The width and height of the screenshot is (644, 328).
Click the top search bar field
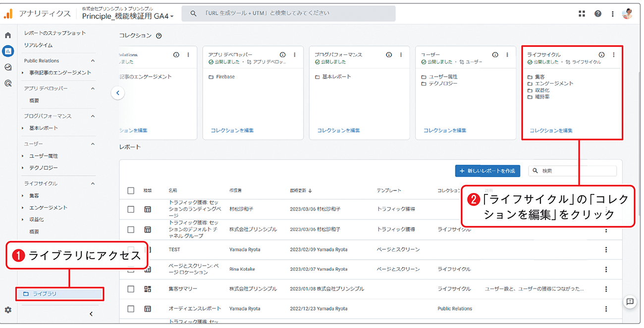[288, 13]
